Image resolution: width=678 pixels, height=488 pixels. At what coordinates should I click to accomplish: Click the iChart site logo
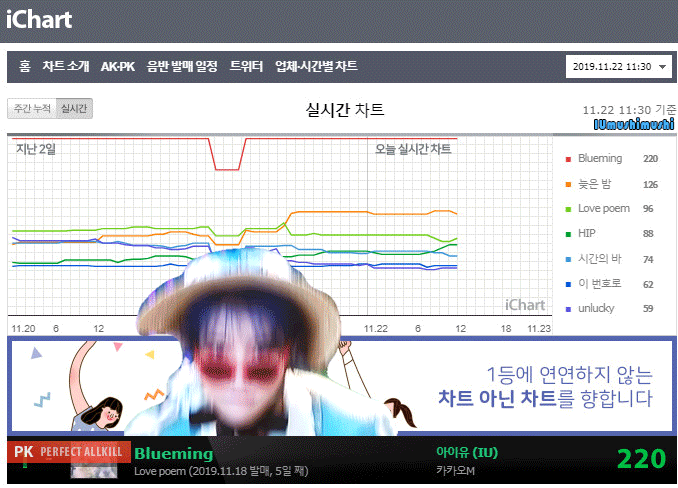coord(38,20)
